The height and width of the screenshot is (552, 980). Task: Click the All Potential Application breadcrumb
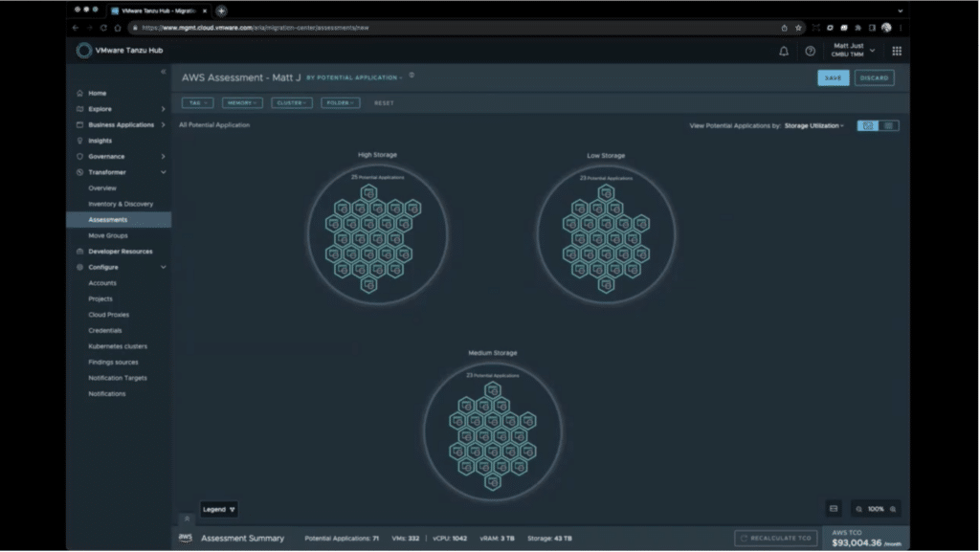[x=214, y=125]
